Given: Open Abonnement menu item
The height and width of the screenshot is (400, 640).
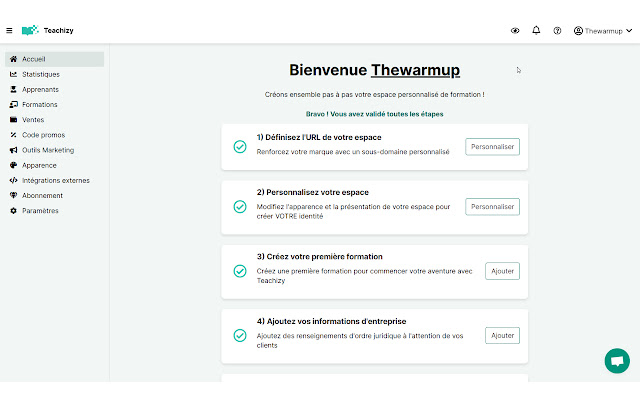Looking at the screenshot, I should [55, 196].
